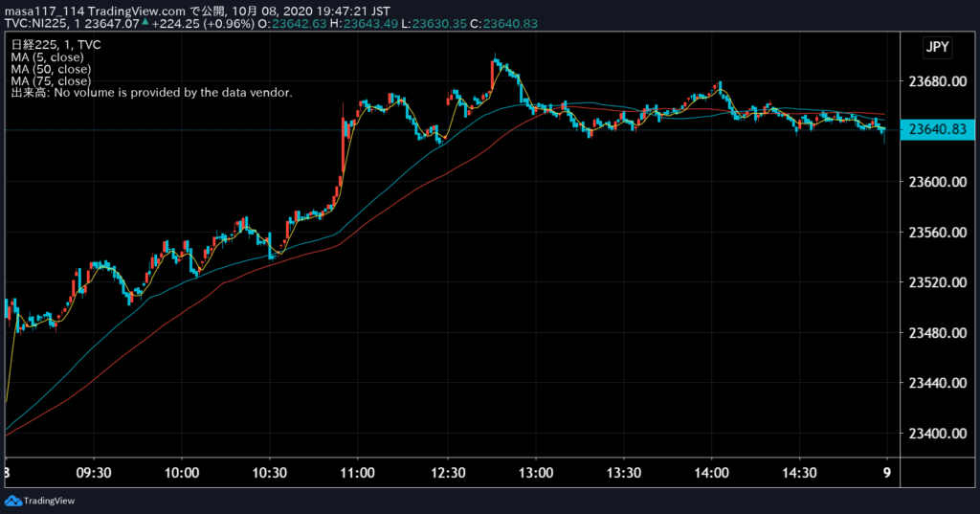Click the 23600.00 price axis label
This screenshot has width=980, height=514.
pos(937,182)
